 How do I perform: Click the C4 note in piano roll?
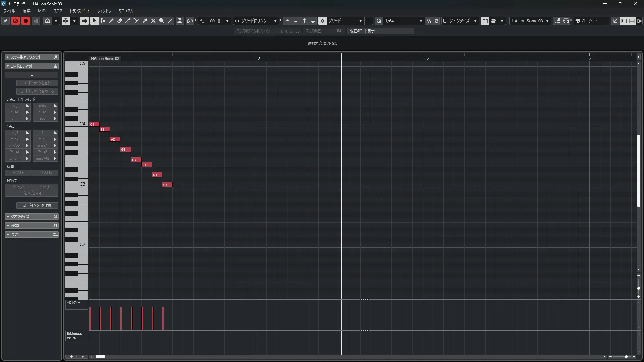(x=94, y=124)
